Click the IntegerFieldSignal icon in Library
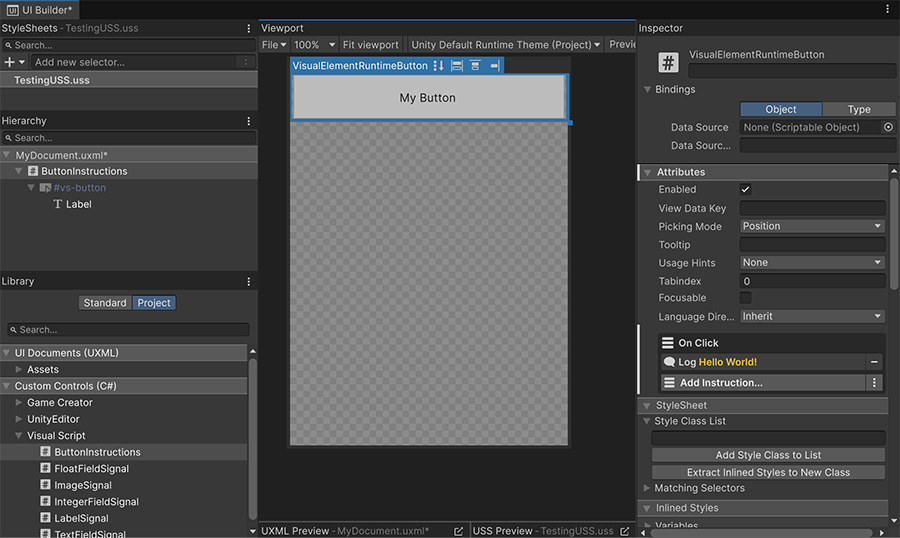The width and height of the screenshot is (900, 538). point(45,501)
